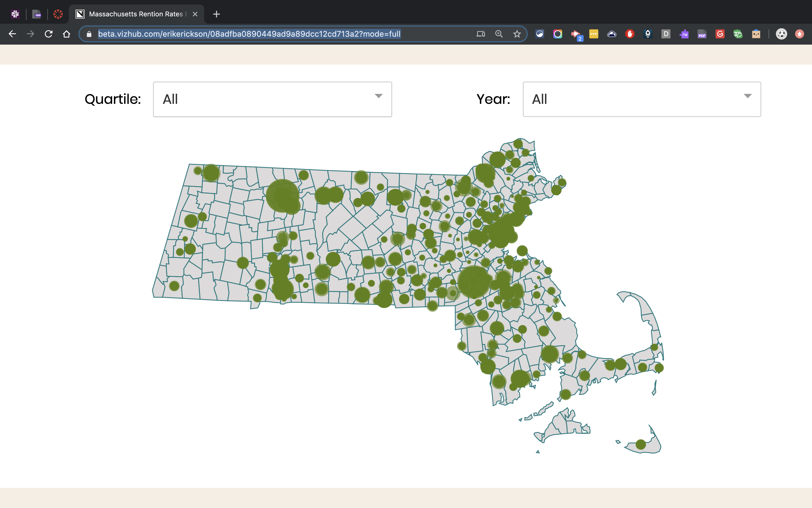Image resolution: width=812 pixels, height=508 pixels.
Task: Open the gray D extension
Action: [666, 34]
